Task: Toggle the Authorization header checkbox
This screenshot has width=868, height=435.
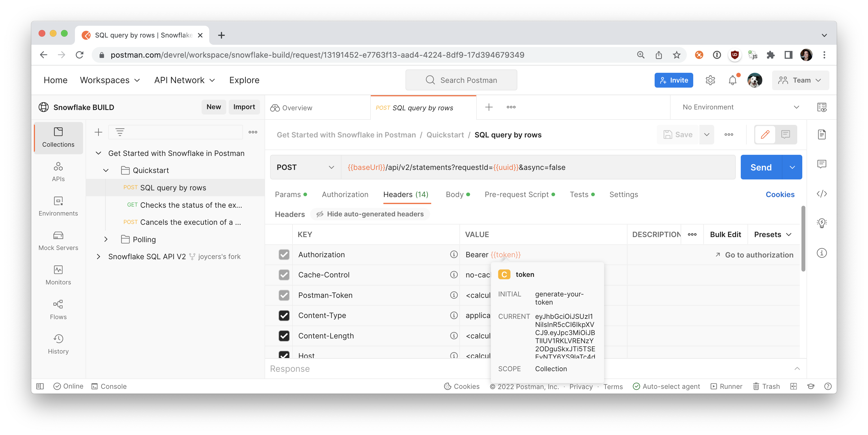Action: point(284,255)
